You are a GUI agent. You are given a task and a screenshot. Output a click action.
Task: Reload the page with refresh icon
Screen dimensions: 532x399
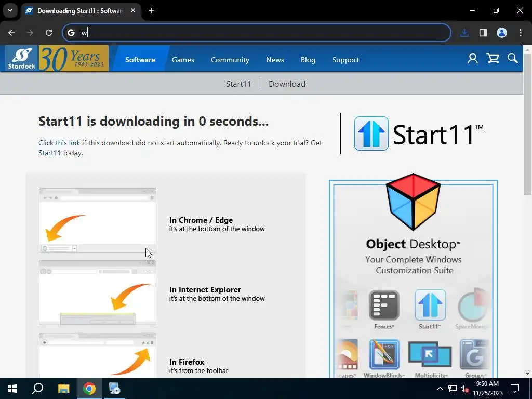49,33
